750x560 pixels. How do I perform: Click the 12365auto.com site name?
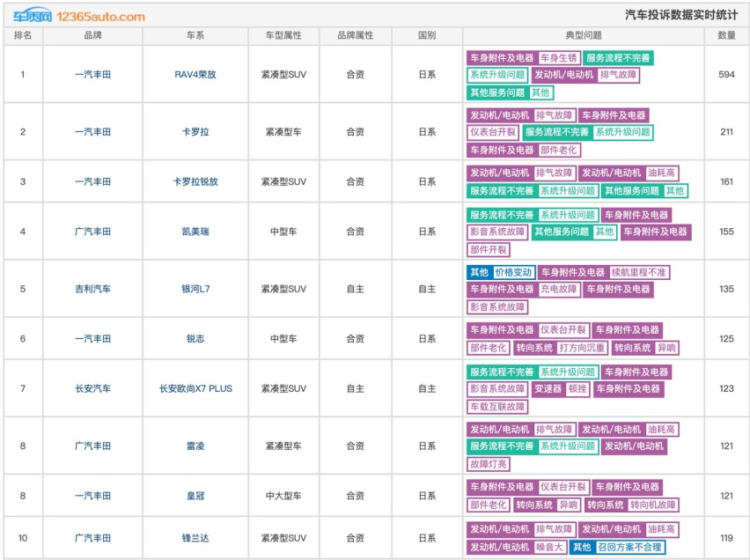[100, 17]
